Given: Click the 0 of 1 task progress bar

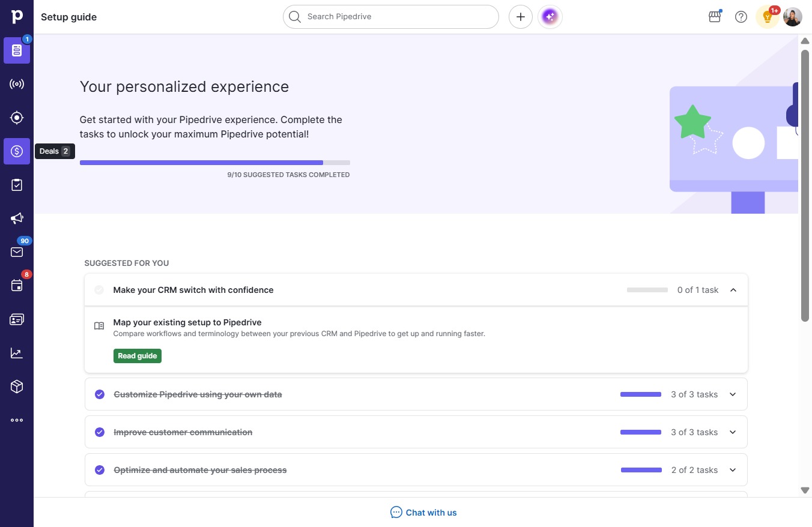Looking at the screenshot, I should tap(647, 290).
